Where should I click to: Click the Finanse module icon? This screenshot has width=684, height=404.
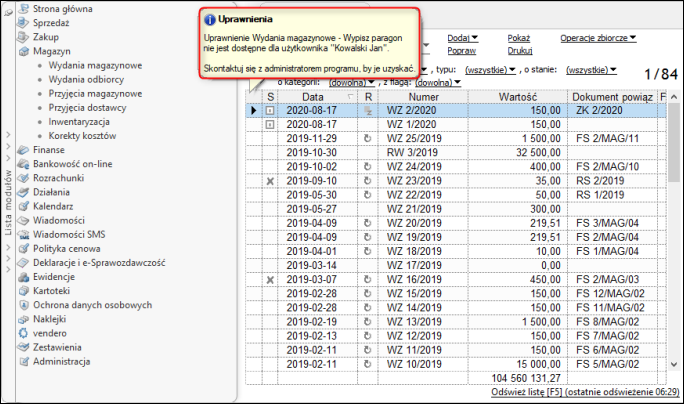click(x=24, y=150)
